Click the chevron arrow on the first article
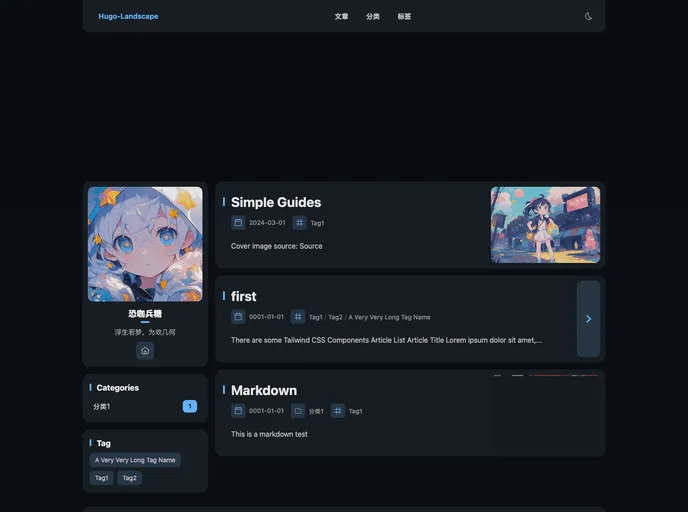 tap(588, 319)
